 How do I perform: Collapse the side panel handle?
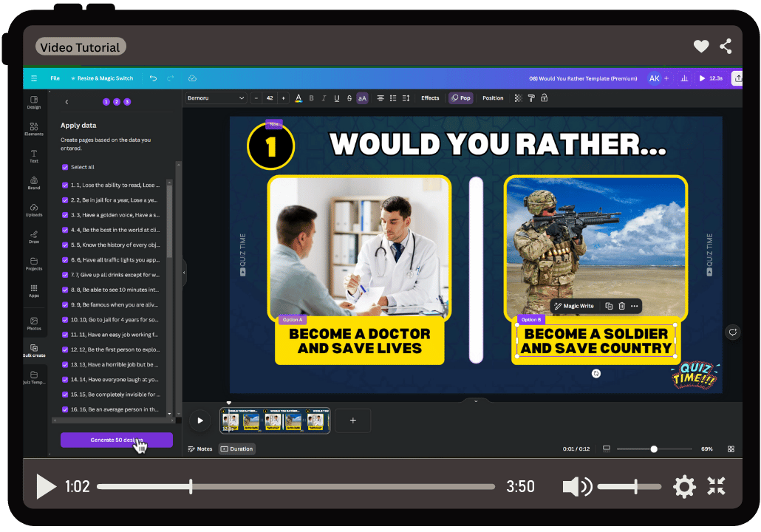[x=184, y=273]
